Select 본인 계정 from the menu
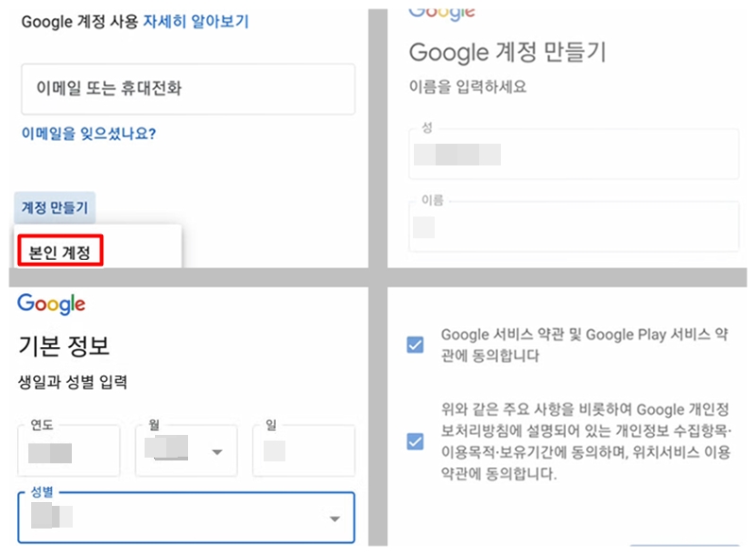The height and width of the screenshot is (555, 756). click(60, 251)
